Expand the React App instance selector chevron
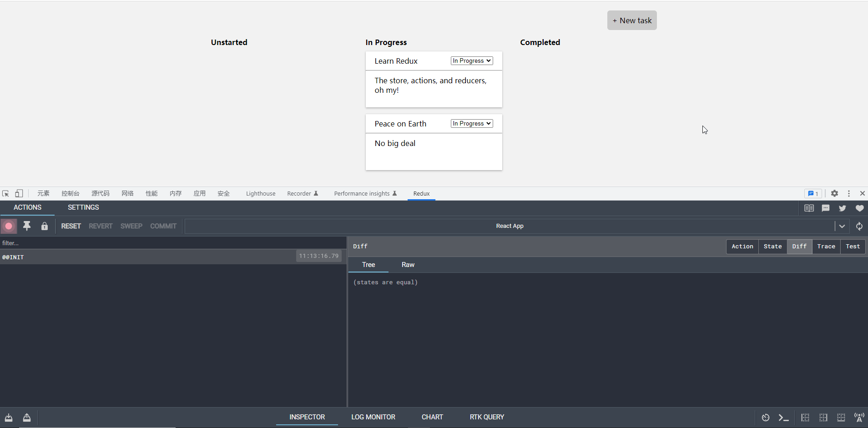868x428 pixels. coord(843,226)
